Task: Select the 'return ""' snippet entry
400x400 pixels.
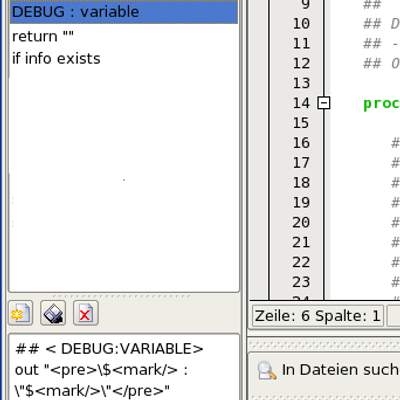Action: pos(124,36)
